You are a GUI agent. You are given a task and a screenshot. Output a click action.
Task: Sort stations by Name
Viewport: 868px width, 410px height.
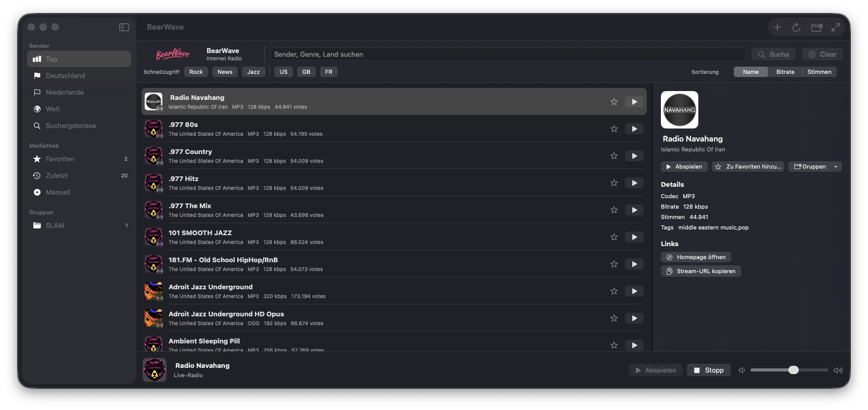751,72
